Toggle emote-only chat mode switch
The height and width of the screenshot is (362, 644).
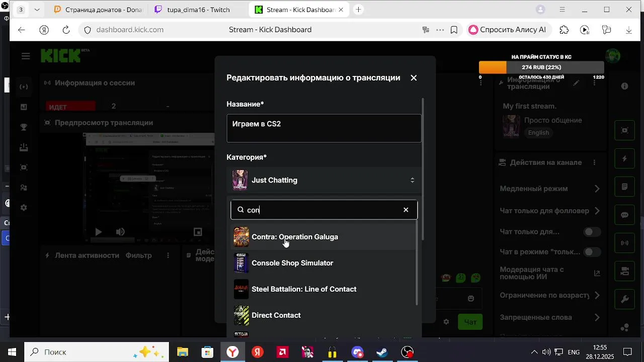[592, 252]
